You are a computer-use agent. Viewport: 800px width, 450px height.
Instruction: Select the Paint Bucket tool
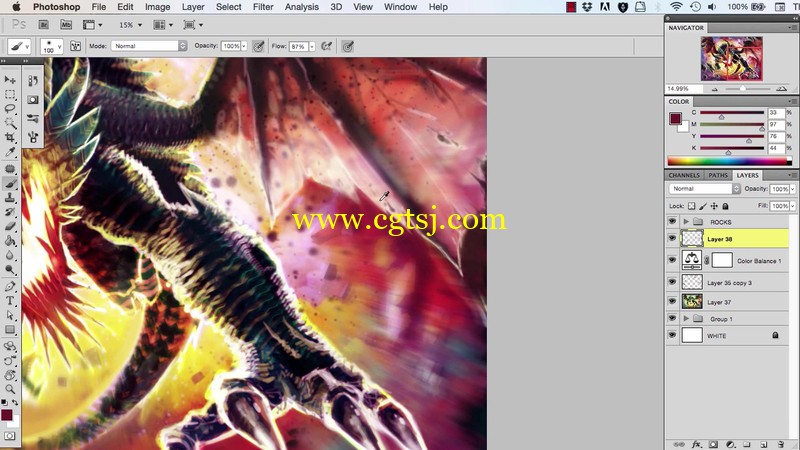point(10,240)
